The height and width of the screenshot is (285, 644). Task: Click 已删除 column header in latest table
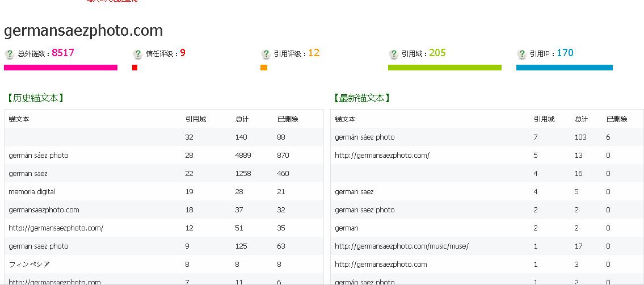(617, 119)
